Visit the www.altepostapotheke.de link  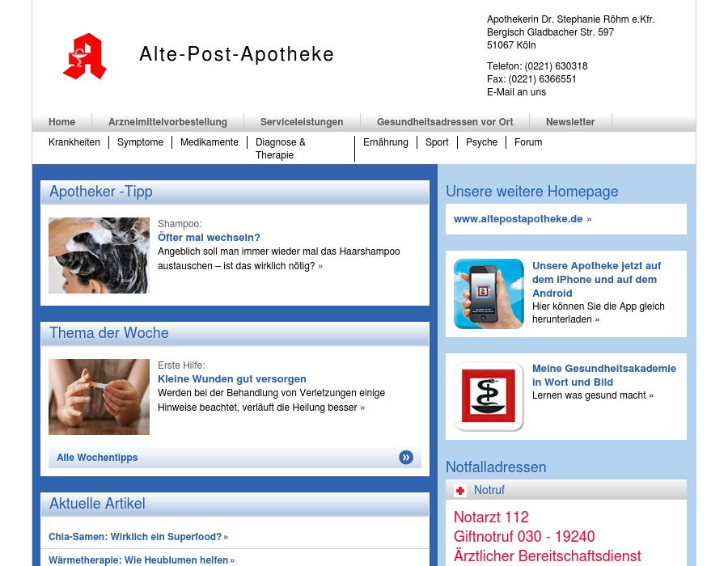click(518, 219)
